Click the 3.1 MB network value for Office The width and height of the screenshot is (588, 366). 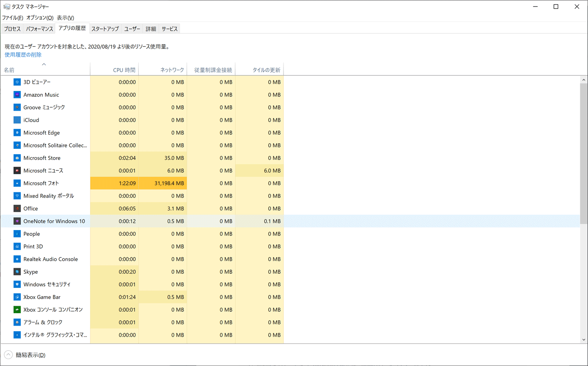(175, 208)
